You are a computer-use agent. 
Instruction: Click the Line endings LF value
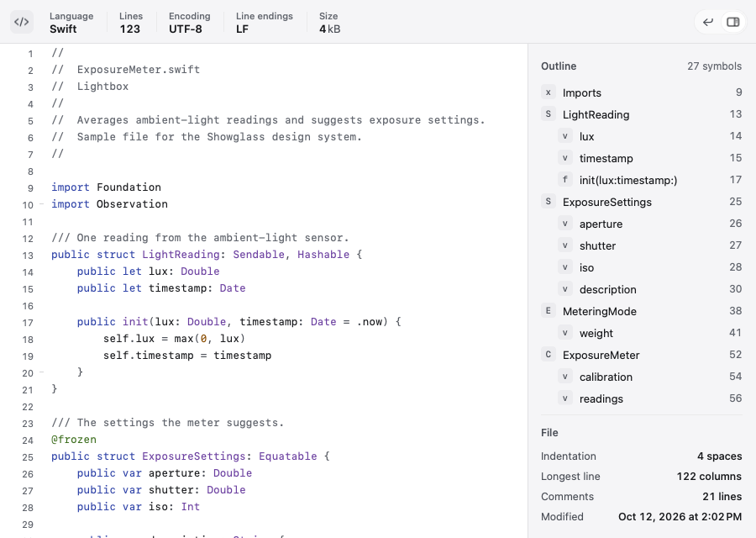[242, 29]
